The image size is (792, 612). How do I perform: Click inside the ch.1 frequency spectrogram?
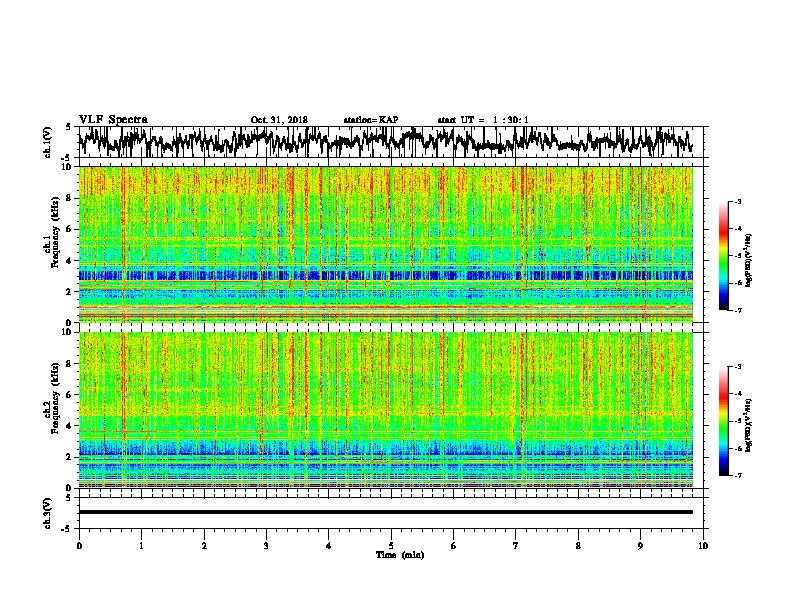385,244
